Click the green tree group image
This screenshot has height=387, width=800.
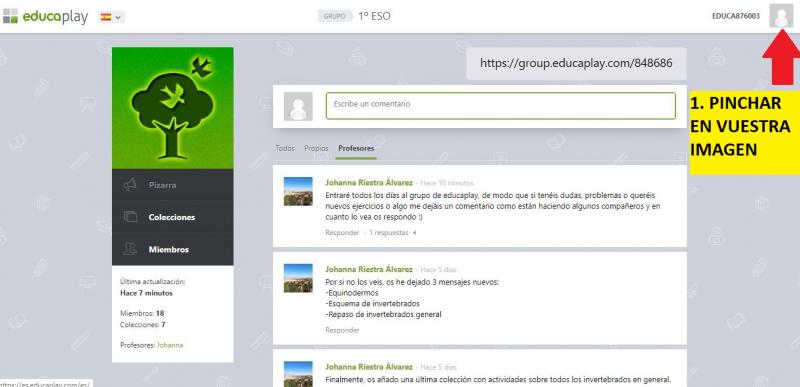172,108
